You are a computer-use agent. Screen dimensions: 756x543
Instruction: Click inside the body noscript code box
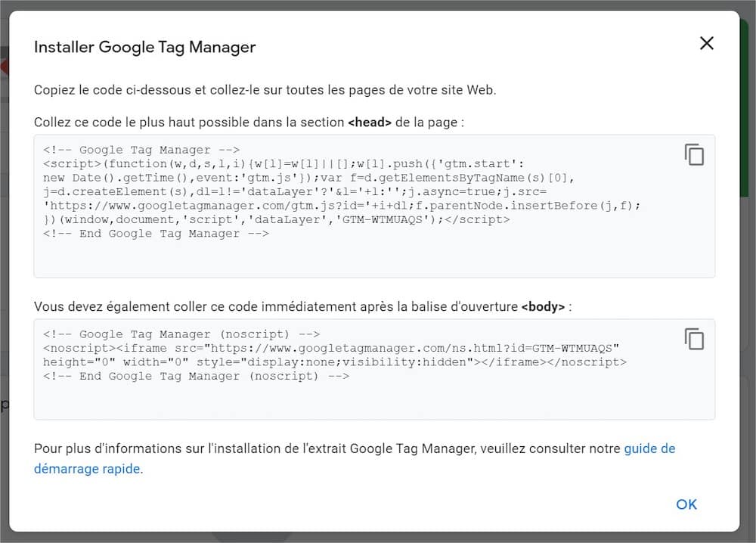click(374, 399)
